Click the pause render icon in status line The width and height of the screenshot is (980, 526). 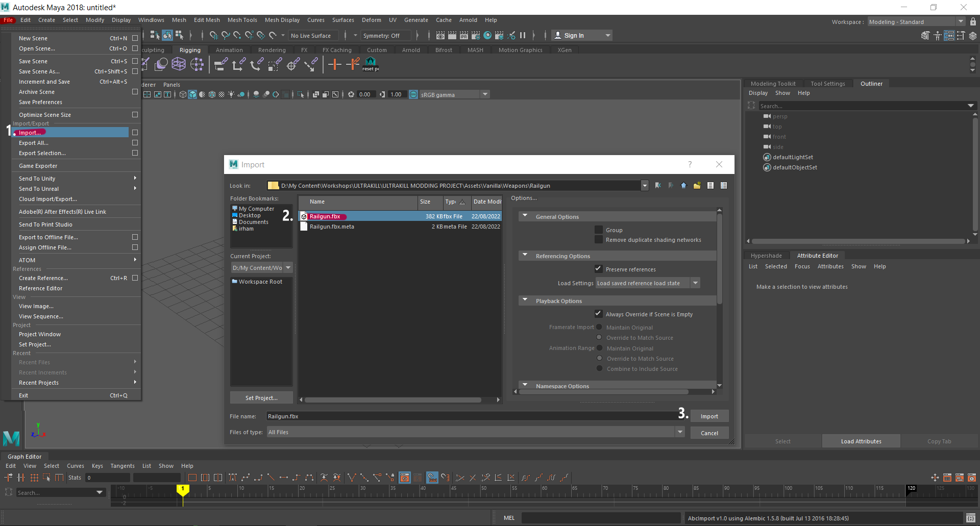click(x=523, y=35)
